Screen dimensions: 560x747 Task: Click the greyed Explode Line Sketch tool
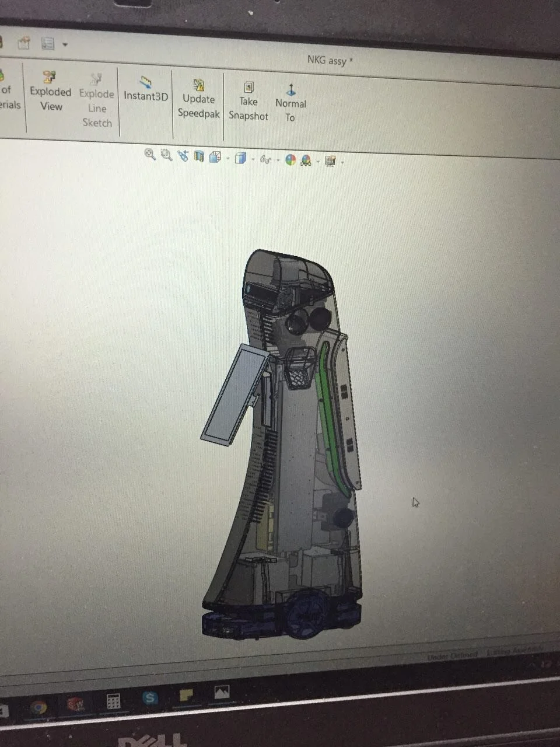click(96, 100)
